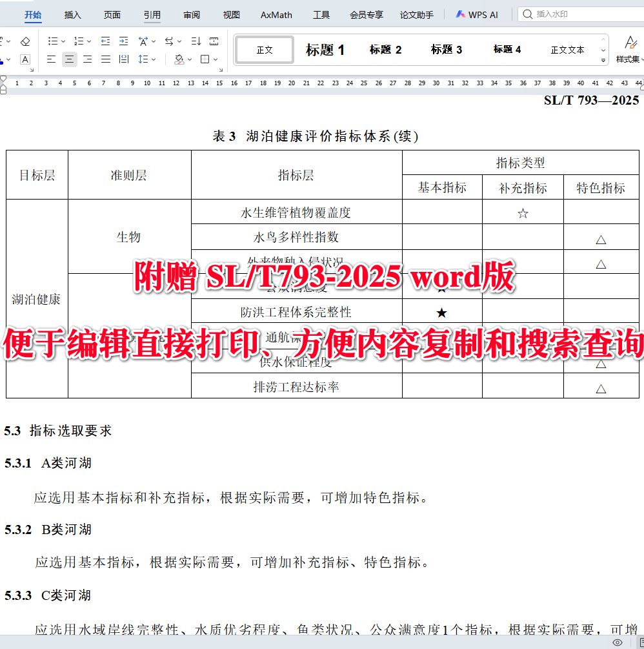The height and width of the screenshot is (649, 644).
Task: Open the paragraph settings dialog launcher
Action: [221, 70]
